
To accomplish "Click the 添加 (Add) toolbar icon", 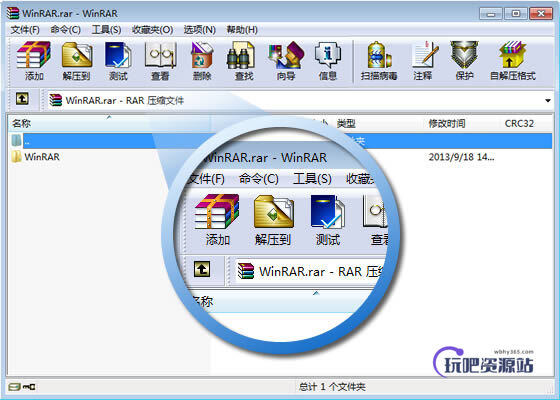I will click(34, 61).
